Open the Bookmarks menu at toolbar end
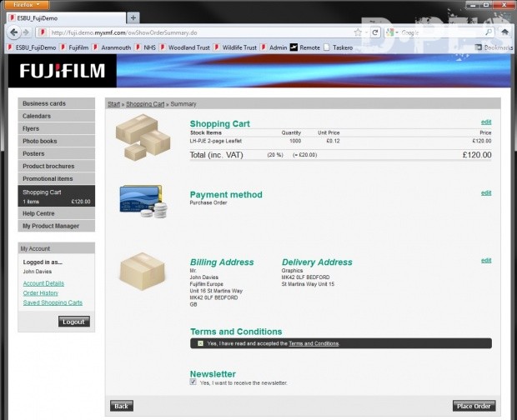 (x=494, y=47)
